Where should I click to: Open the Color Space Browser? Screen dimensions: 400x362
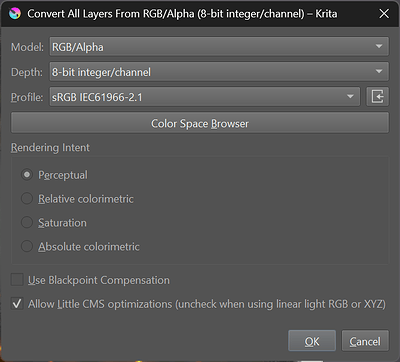coord(200,123)
